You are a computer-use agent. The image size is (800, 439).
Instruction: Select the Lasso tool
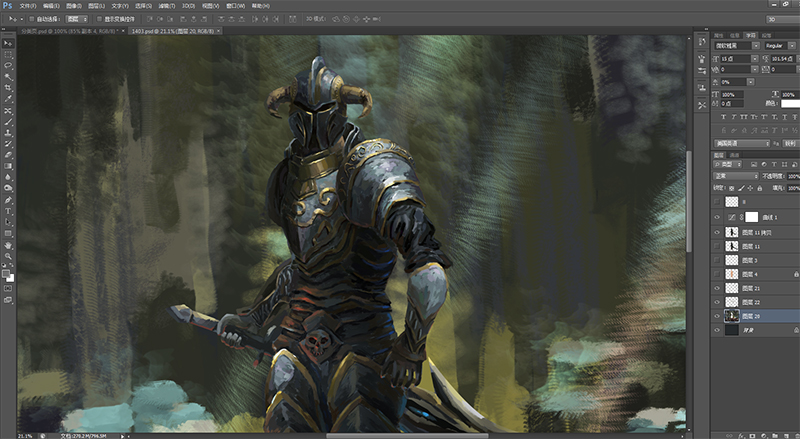click(8, 66)
